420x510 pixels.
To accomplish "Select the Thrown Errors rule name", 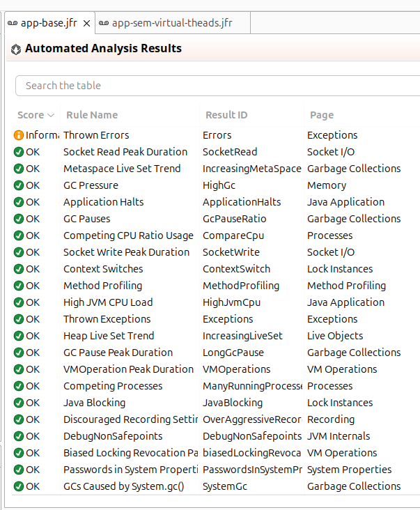I will tap(96, 135).
